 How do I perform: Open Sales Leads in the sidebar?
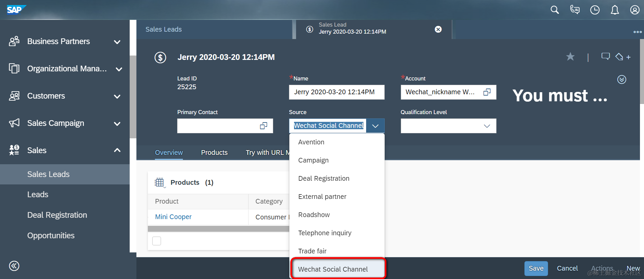click(x=65, y=174)
